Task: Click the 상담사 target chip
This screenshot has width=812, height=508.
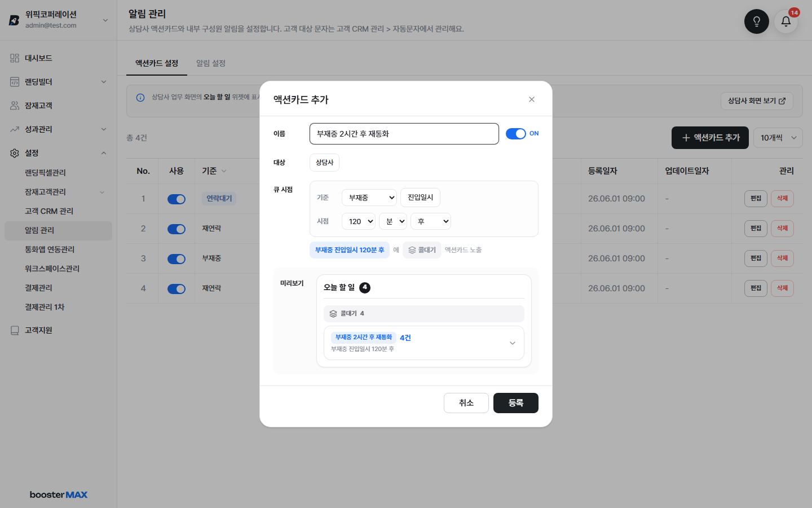Action: coord(324,163)
